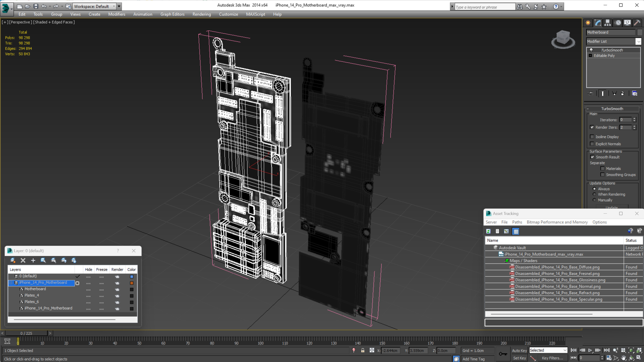Open Paths menu in Asset Tracking
Image resolution: width=644 pixels, height=362 pixels.
(x=517, y=222)
